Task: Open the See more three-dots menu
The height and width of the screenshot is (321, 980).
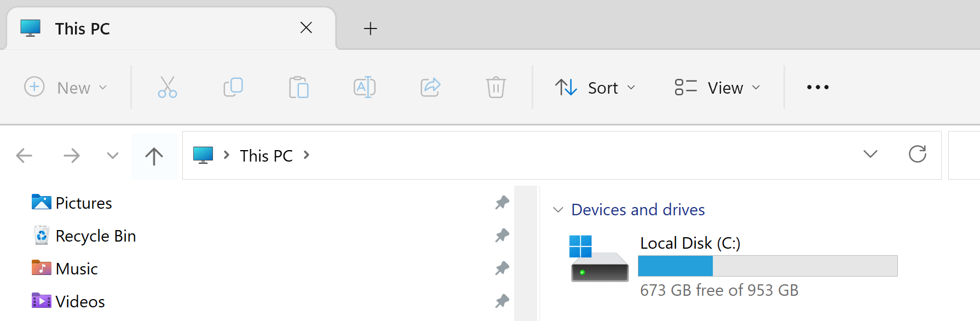Action: 818,87
